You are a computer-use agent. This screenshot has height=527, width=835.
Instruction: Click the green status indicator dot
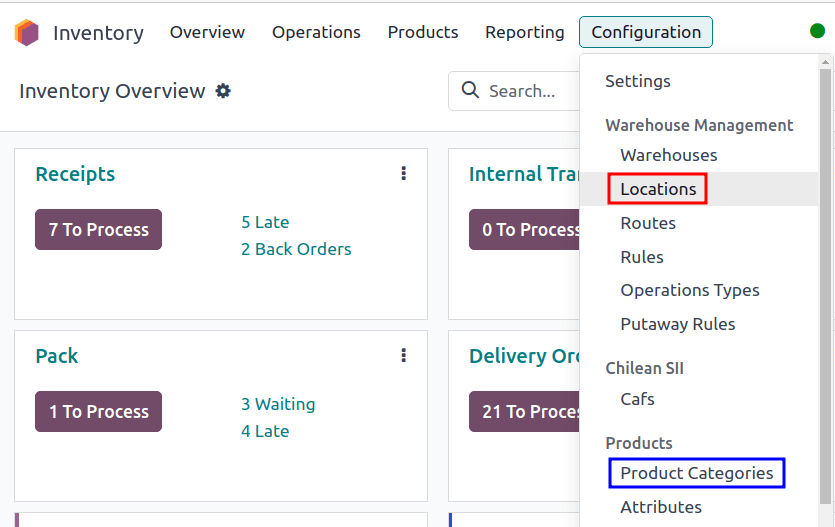pos(817,31)
